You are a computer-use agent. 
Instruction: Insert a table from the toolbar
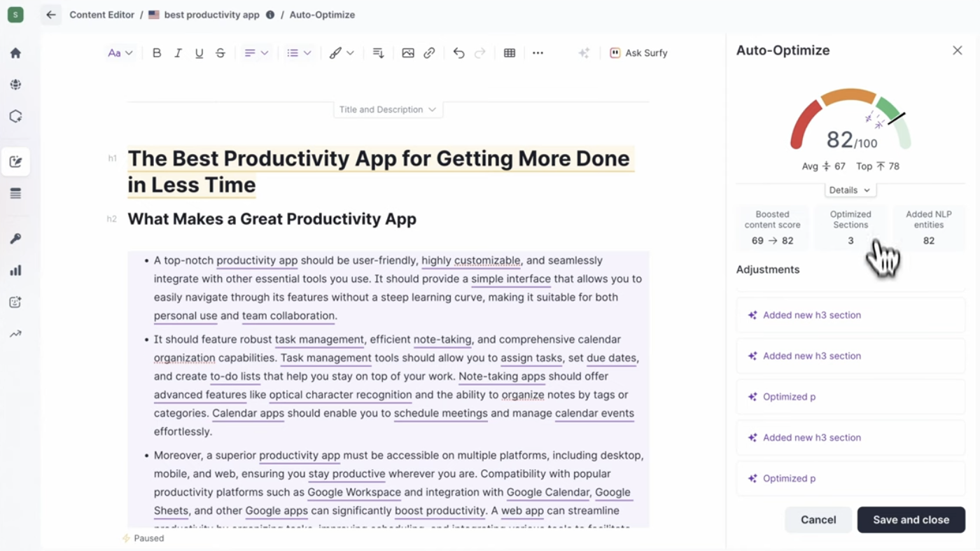point(510,53)
